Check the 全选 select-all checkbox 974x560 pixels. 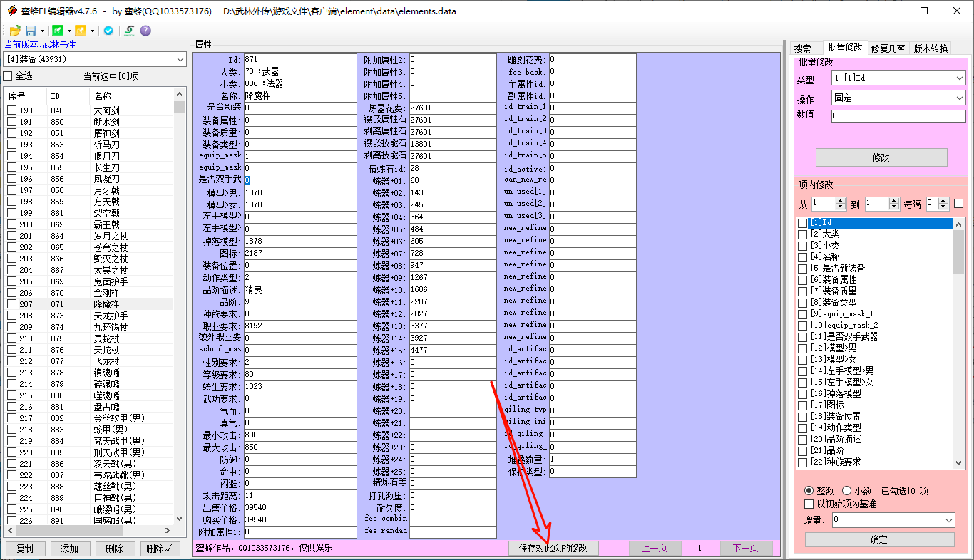pyautogui.click(x=8, y=76)
